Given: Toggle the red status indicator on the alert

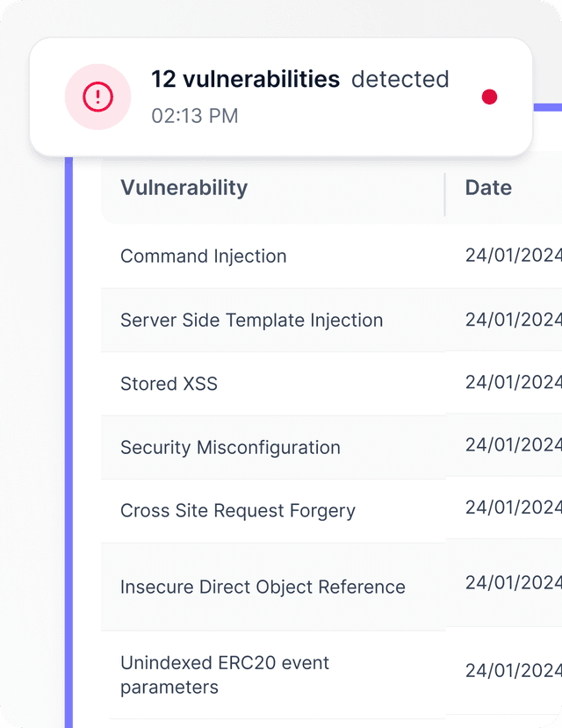Looking at the screenshot, I should pos(489,97).
